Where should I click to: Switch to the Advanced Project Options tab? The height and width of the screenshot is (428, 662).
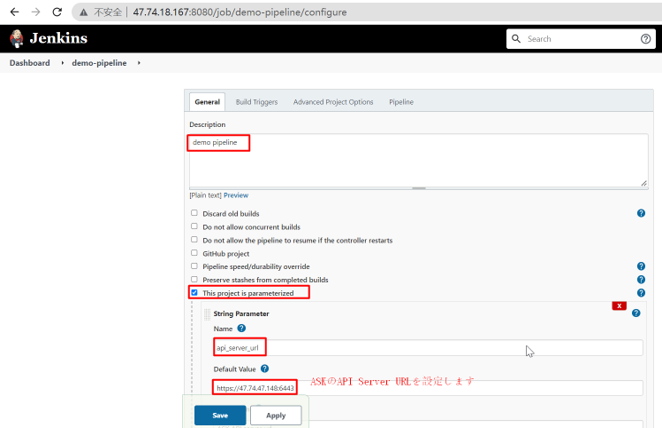(333, 102)
